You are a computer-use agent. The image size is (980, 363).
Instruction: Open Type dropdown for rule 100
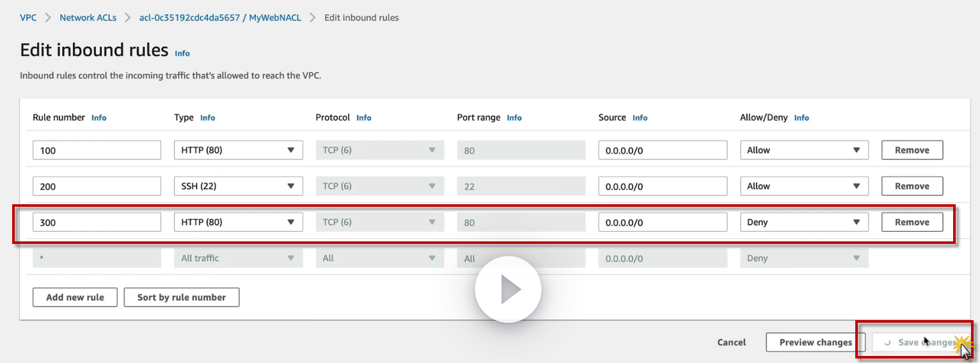click(238, 150)
